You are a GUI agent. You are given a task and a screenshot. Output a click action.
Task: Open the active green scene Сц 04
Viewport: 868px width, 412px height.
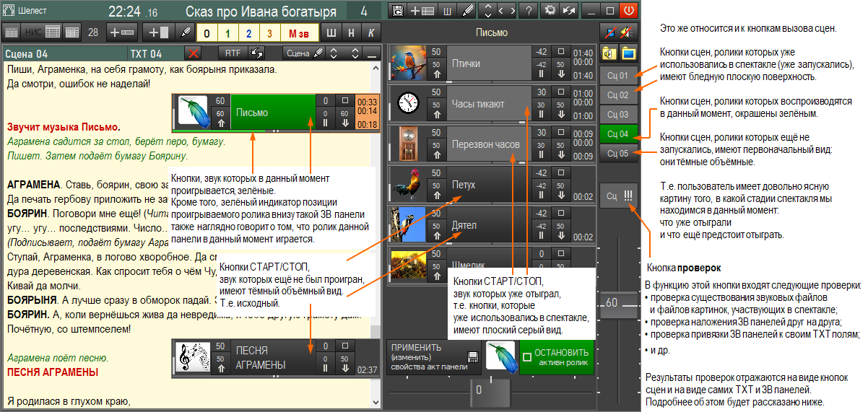coord(618,133)
